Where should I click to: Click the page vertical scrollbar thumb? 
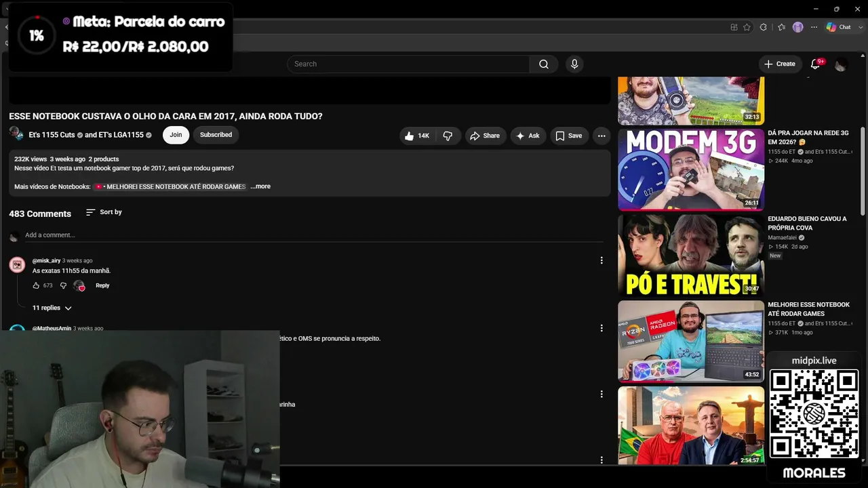pos(863,171)
